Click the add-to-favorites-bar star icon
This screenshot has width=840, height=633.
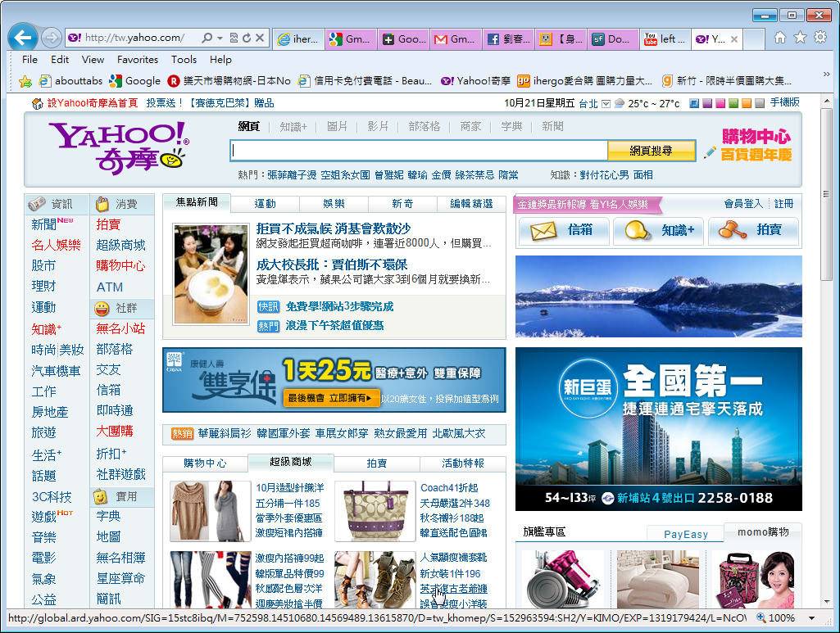25,81
